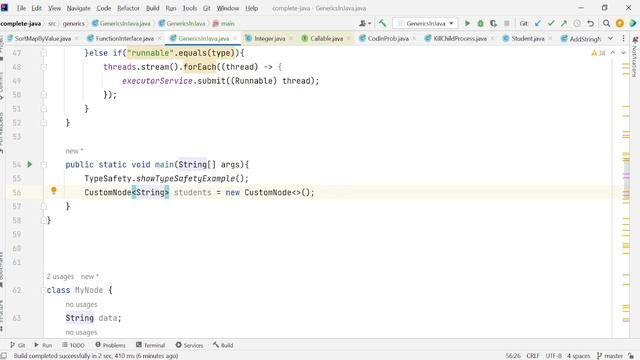
Task: Open the Git tool window button
Action: [18, 345]
